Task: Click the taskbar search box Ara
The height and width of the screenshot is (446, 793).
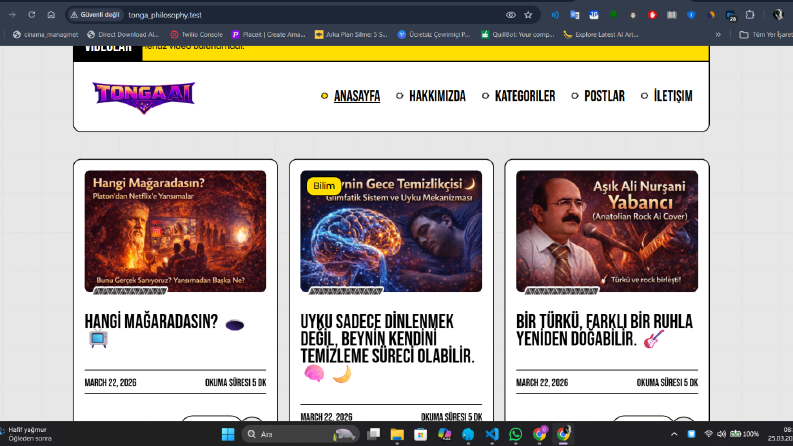Action: [x=300, y=434]
